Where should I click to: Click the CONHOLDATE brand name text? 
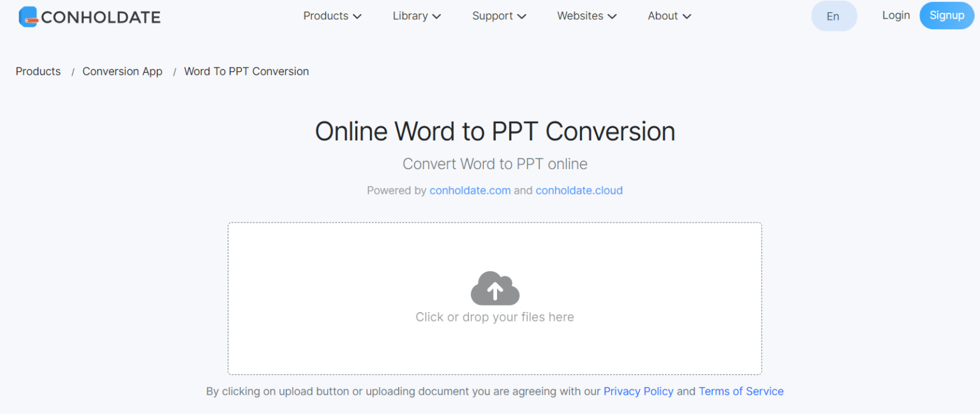101,17
